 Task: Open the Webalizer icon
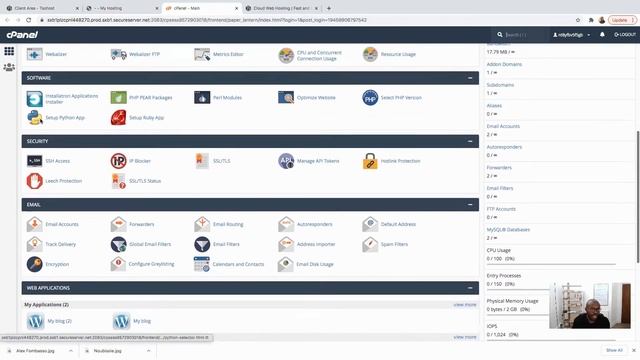tap(35, 54)
